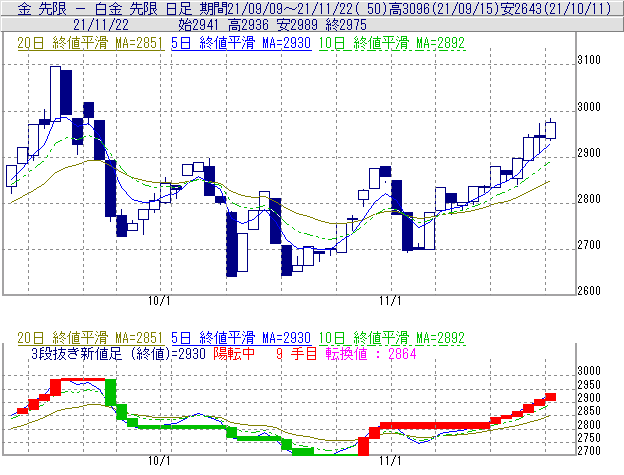Click the high value '高2936'
The height and width of the screenshot is (475, 624).
[x=248, y=25]
